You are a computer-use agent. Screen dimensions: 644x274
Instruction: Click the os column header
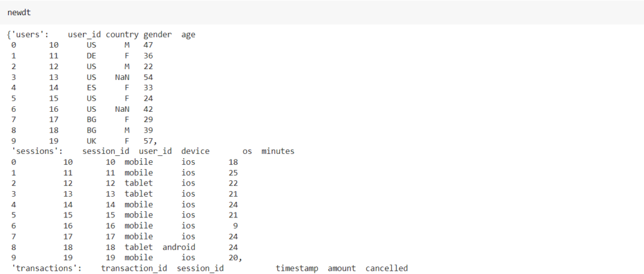point(247,151)
